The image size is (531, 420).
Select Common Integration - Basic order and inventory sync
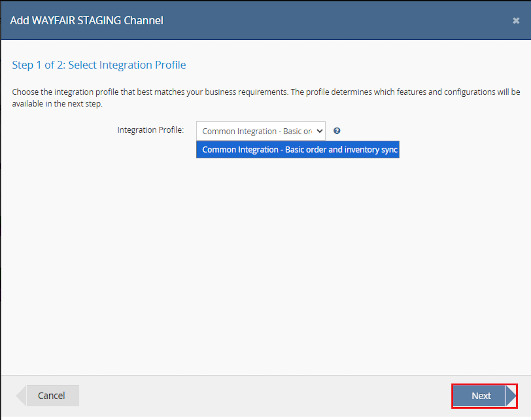click(x=298, y=150)
